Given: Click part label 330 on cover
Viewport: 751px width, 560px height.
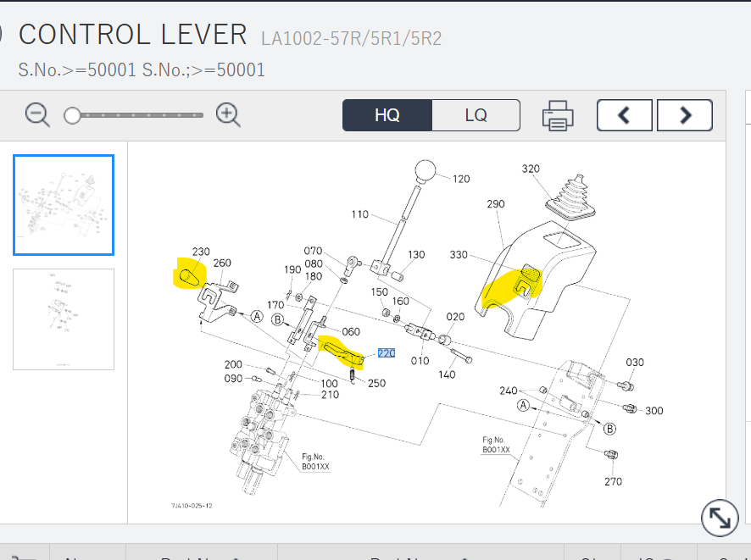Looking at the screenshot, I should pyautogui.click(x=459, y=255).
